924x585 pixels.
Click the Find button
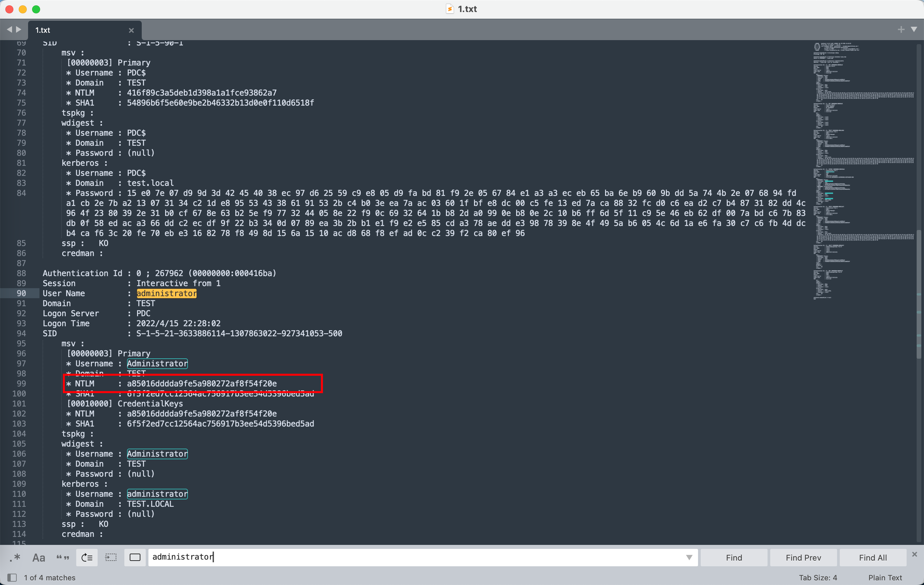[x=734, y=557]
